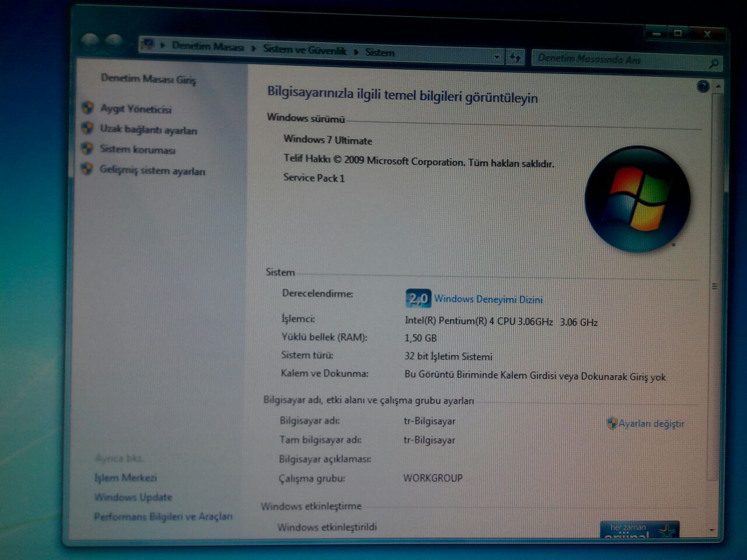Click the scrollbar down arrow

[x=712, y=530]
